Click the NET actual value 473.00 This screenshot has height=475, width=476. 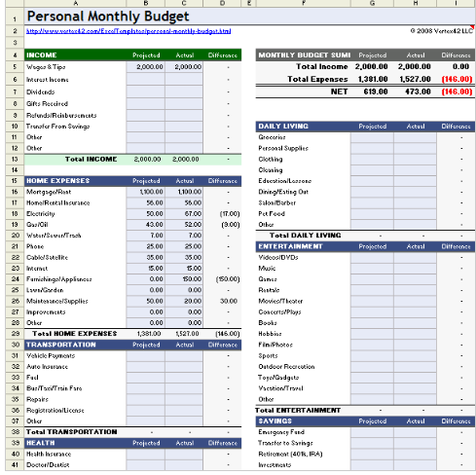click(418, 91)
